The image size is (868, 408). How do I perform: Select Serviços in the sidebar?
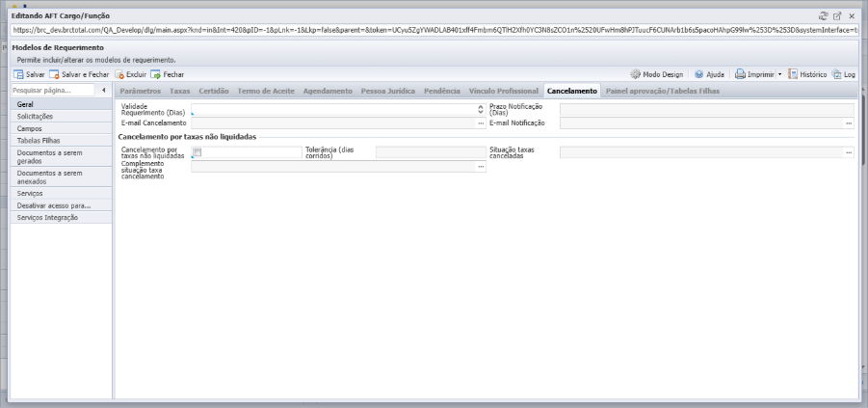pos(61,194)
